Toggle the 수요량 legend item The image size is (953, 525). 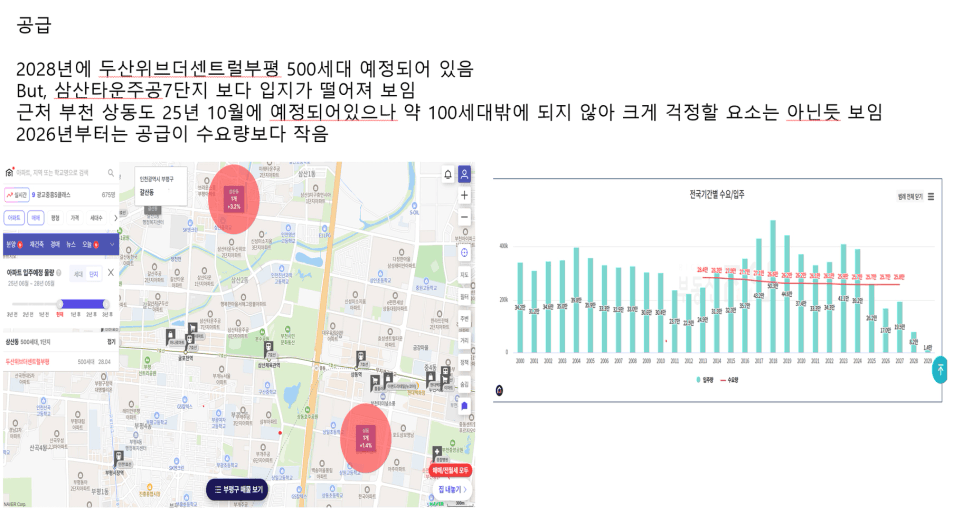[x=729, y=380]
